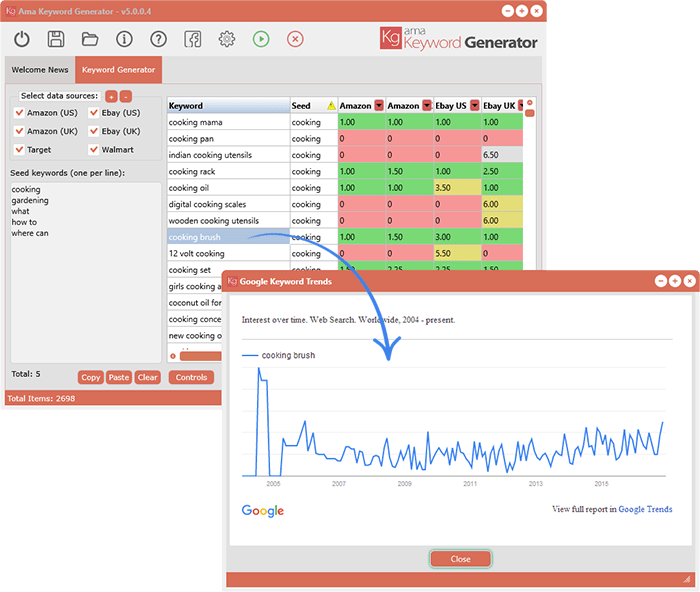This screenshot has width=700, height=592.
Task: Select the 'cooking pan' keyword row
Action: (228, 138)
